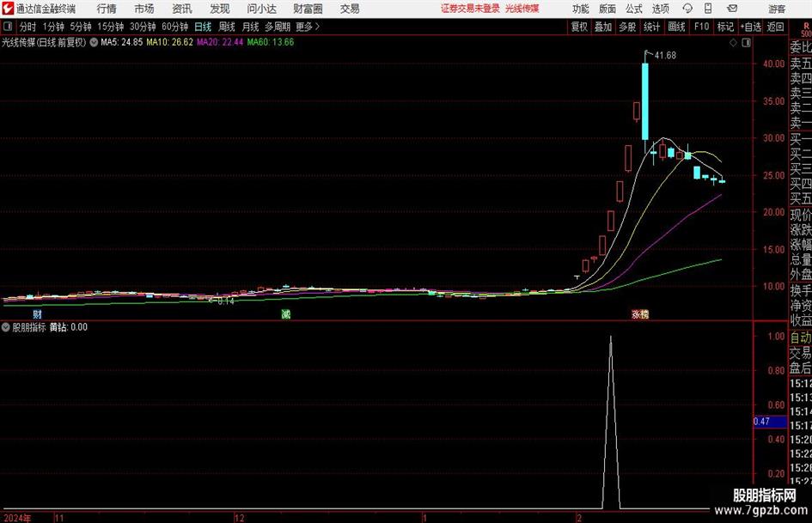Open the 交易 menu
The height and width of the screenshot is (523, 812).
click(350, 9)
